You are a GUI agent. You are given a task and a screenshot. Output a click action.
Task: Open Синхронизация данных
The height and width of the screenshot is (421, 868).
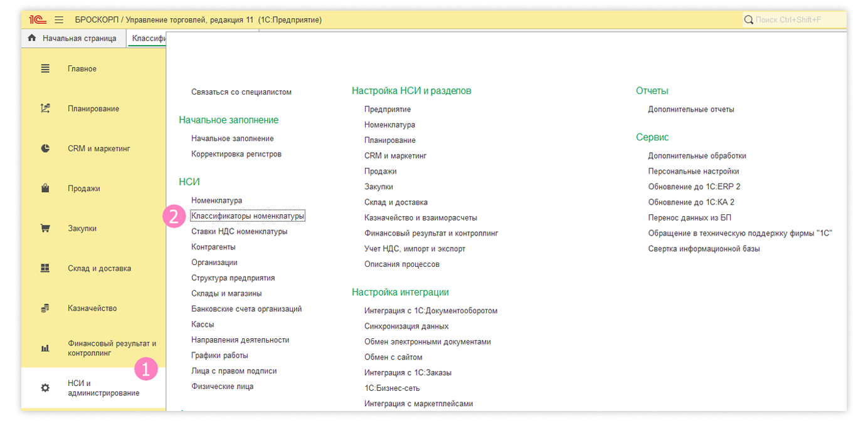pos(406,326)
